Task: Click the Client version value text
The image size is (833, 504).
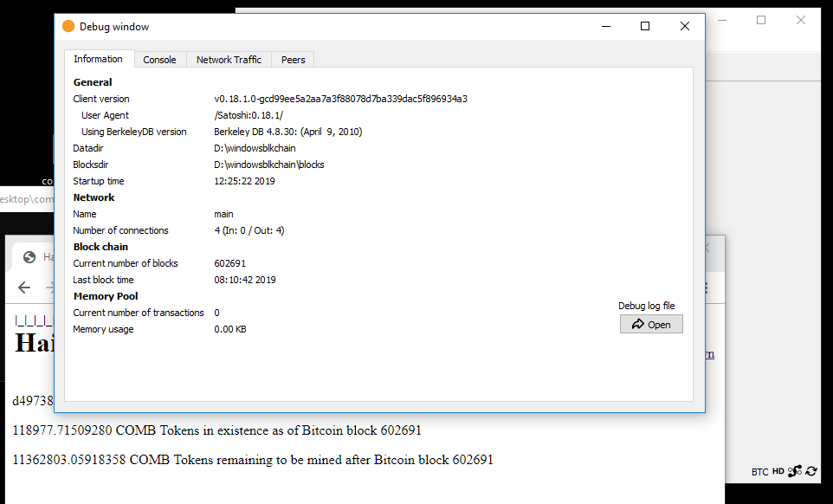Action: tap(340, 99)
